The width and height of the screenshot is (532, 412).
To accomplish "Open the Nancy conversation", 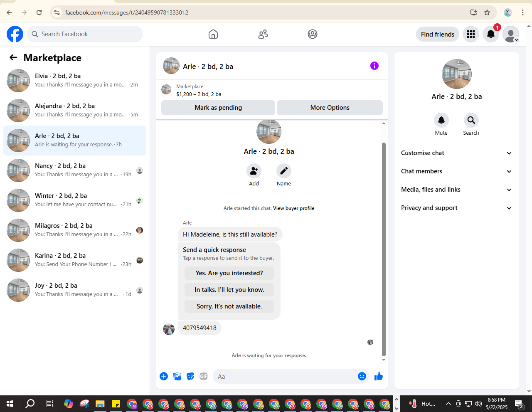I will tap(75, 170).
